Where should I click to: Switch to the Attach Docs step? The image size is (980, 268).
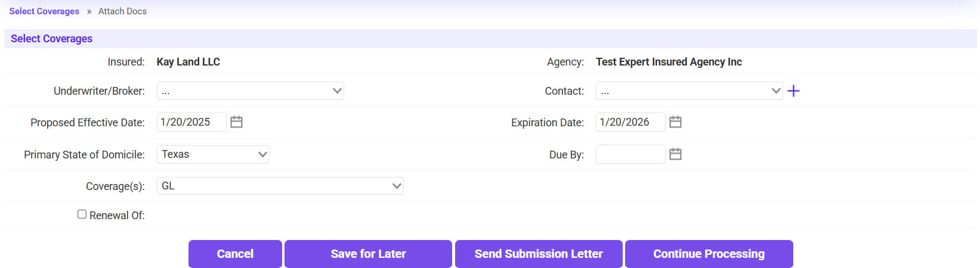pos(122,11)
